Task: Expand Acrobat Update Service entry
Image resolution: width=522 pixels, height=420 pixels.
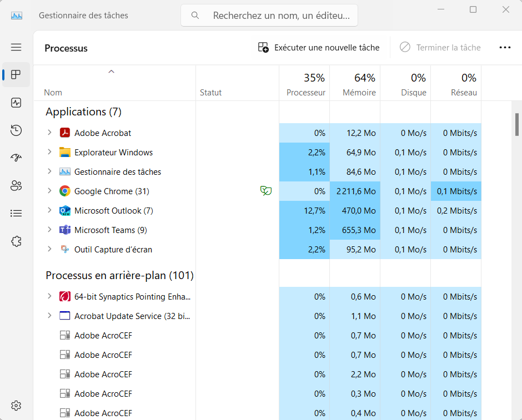Action: [x=49, y=316]
